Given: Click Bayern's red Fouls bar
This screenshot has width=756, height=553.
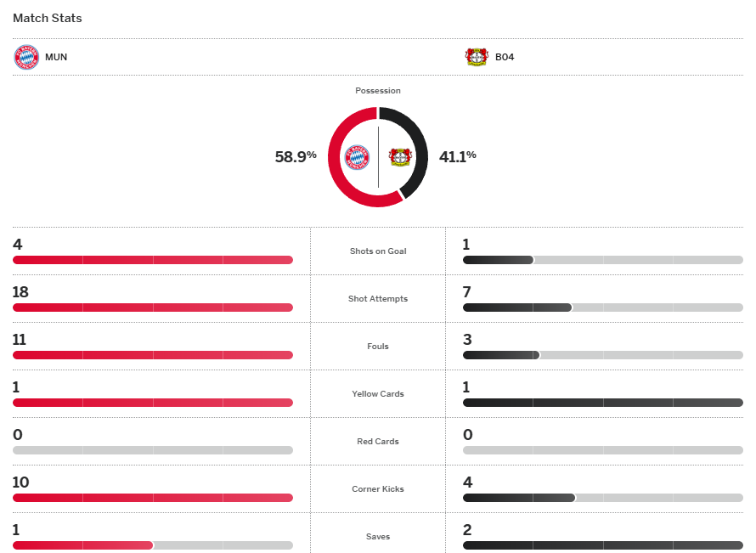Looking at the screenshot, I should [153, 355].
